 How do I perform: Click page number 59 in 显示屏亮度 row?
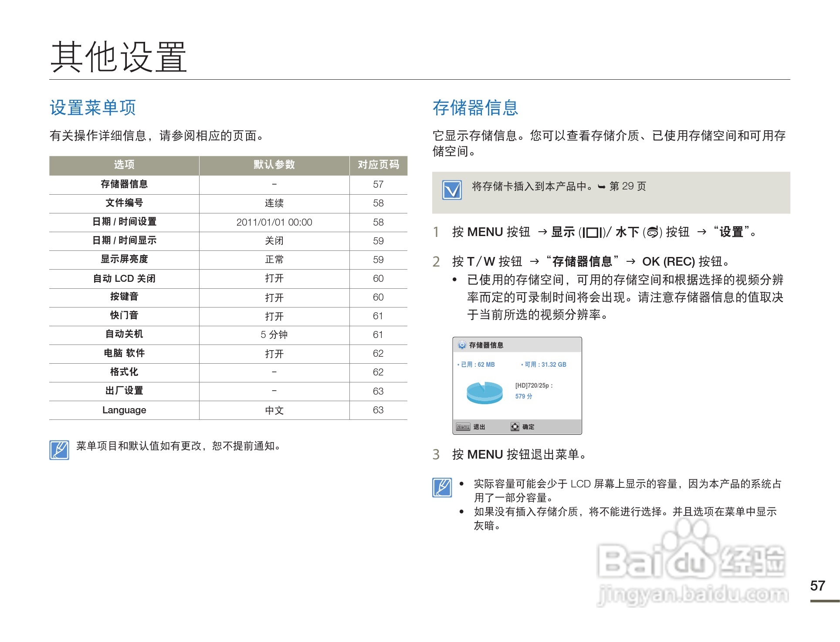[x=378, y=260]
